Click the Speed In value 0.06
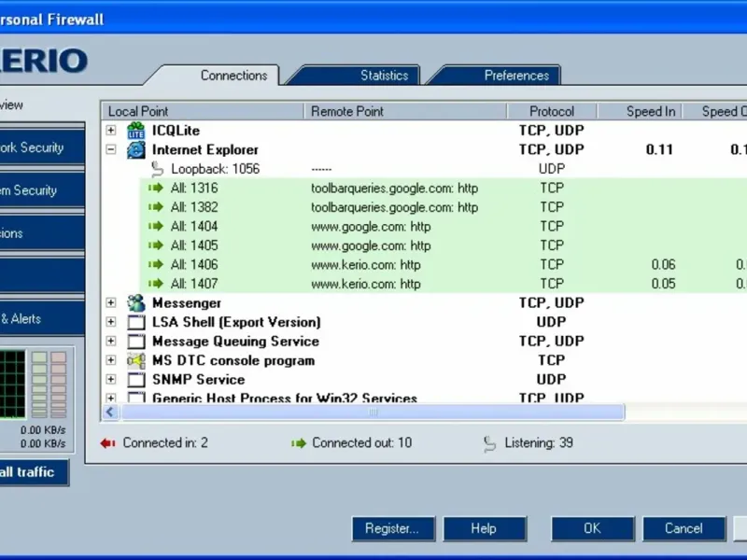The height and width of the screenshot is (560, 747). pos(663,265)
